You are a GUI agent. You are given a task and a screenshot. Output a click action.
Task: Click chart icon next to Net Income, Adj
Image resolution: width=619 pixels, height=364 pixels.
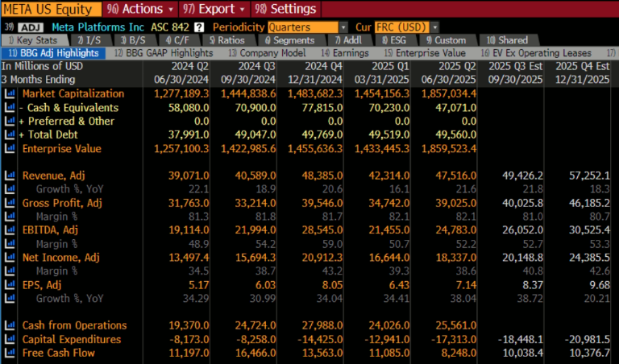(10, 258)
